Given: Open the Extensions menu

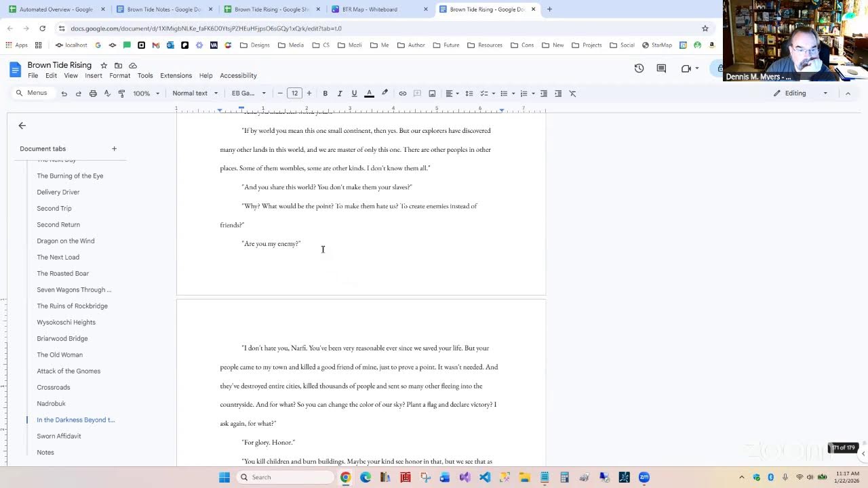Looking at the screenshot, I should pos(176,76).
